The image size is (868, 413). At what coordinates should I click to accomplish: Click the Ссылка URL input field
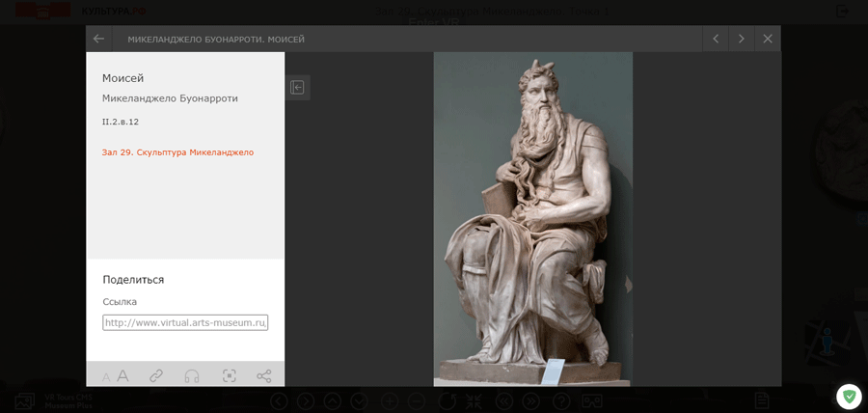[x=185, y=322]
